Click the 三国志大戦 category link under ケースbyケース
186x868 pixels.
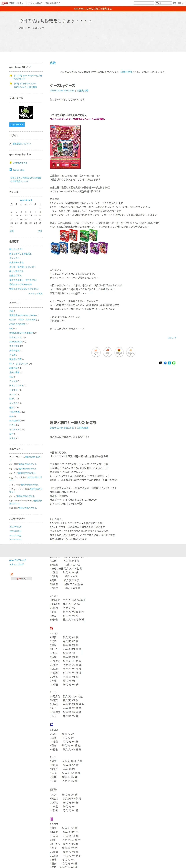(82, 91)
